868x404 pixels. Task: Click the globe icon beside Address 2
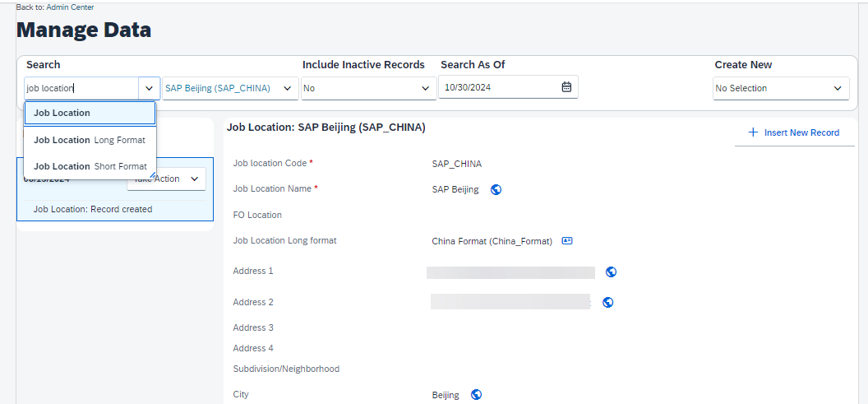607,303
